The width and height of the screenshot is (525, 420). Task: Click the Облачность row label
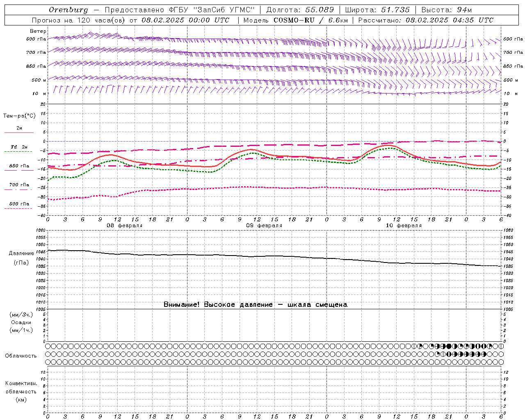click(21, 356)
